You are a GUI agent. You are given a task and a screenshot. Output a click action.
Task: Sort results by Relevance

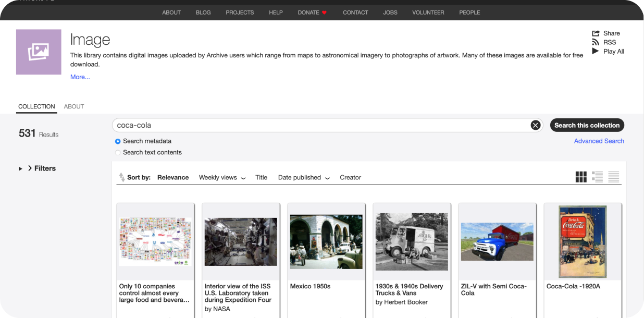(x=173, y=178)
